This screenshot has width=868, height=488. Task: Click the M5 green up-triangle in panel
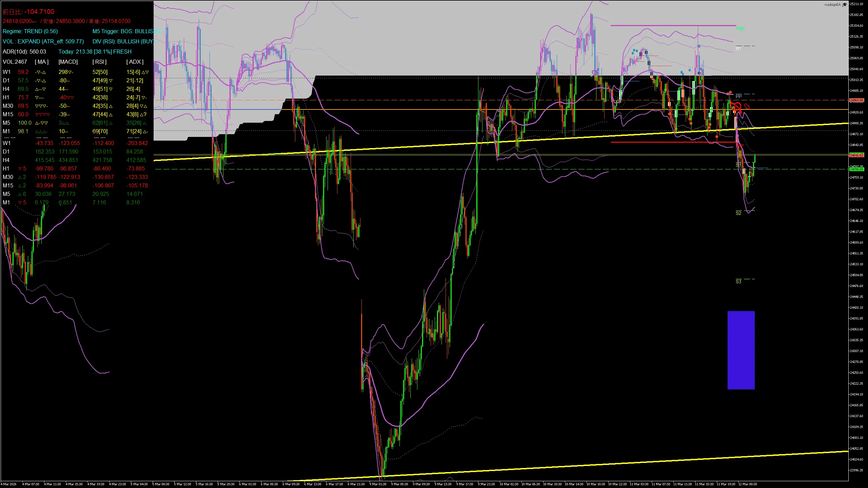pyautogui.click(x=20, y=194)
